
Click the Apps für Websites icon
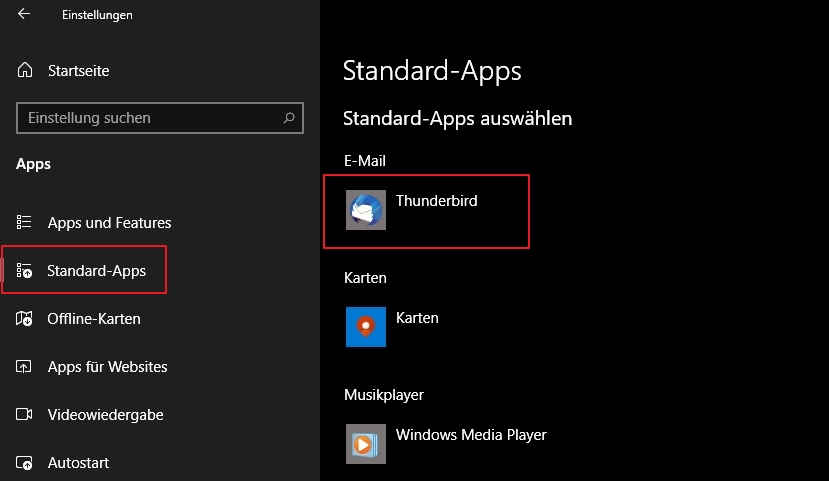pos(25,367)
